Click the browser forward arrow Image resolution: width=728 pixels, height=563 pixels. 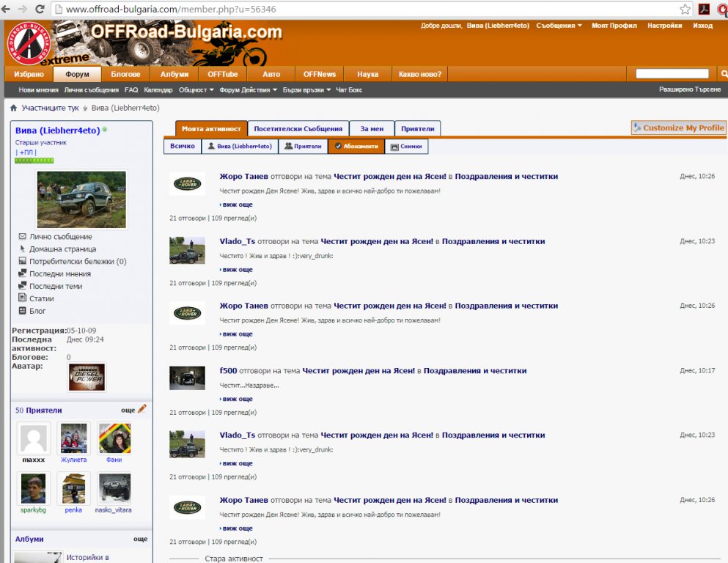tap(22, 10)
